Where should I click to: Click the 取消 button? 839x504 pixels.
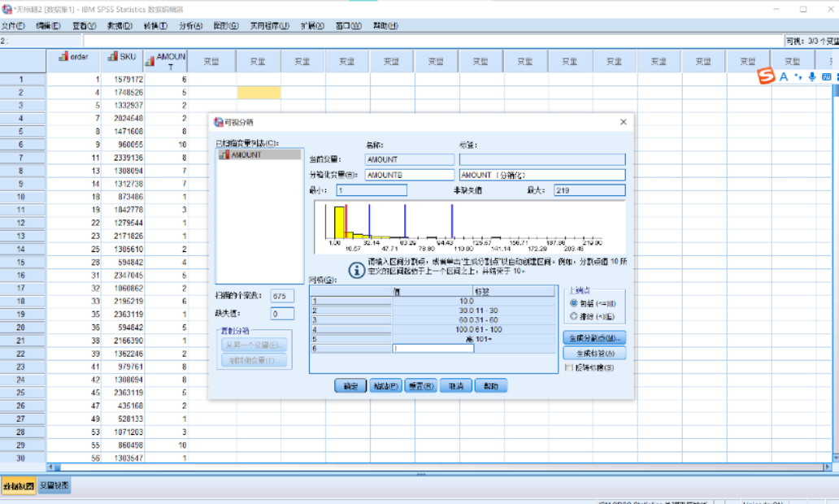click(x=456, y=386)
